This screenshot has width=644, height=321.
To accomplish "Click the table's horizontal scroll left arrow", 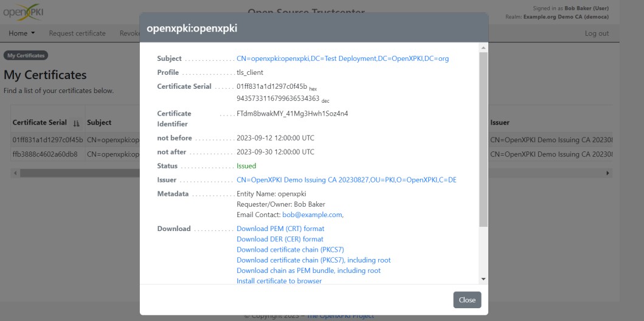I will [16, 173].
